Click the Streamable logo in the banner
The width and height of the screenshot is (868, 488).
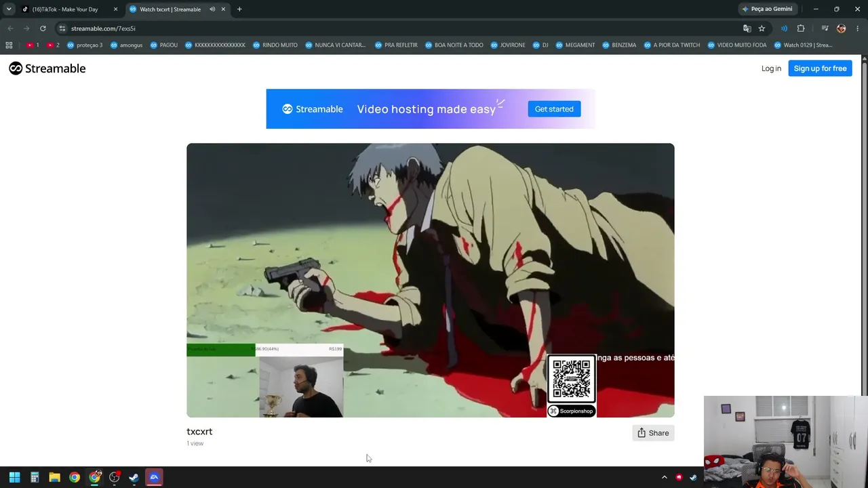coord(313,109)
